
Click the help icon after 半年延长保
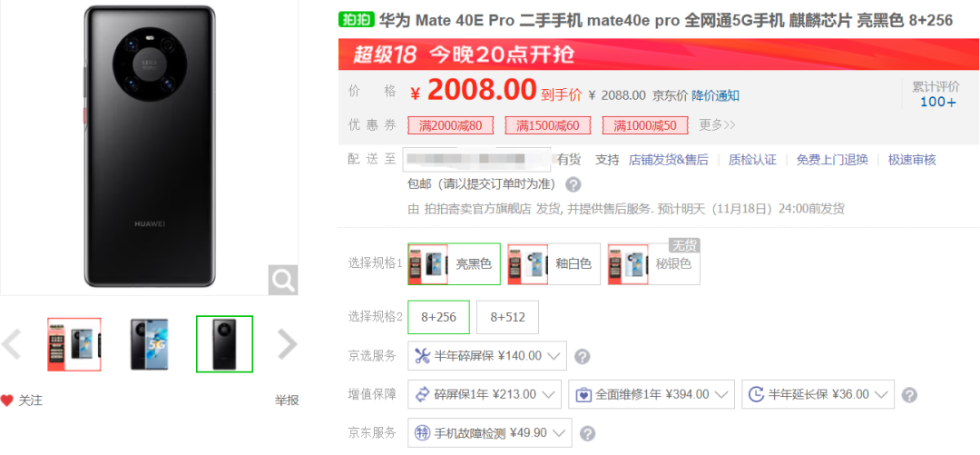[910, 395]
